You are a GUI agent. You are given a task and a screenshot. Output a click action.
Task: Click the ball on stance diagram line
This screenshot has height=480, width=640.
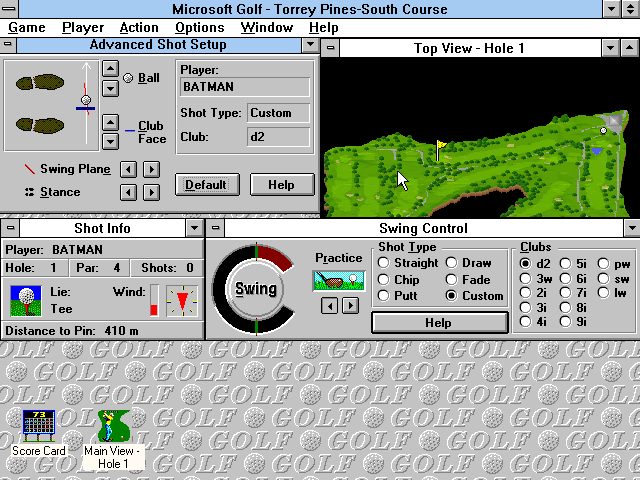point(86,100)
